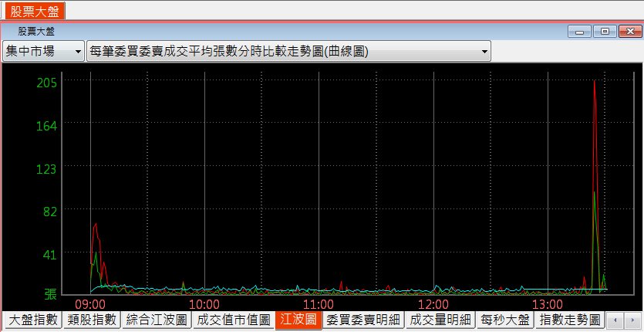
Task: Show the 成交值市值圖 tab
Action: [232, 319]
